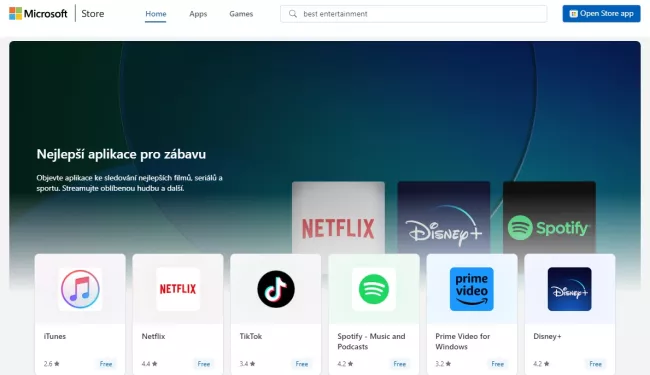The image size is (650, 375).
Task: Click the Microsoft logo
Action: tap(38, 14)
